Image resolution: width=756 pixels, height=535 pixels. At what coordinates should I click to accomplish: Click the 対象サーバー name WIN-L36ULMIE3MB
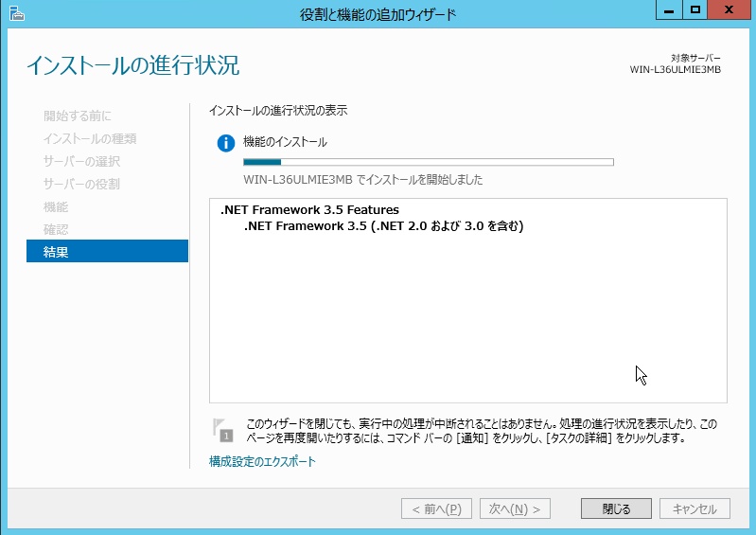675,69
